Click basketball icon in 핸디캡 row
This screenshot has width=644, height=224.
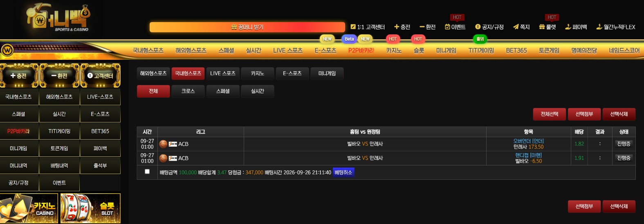(x=163, y=158)
